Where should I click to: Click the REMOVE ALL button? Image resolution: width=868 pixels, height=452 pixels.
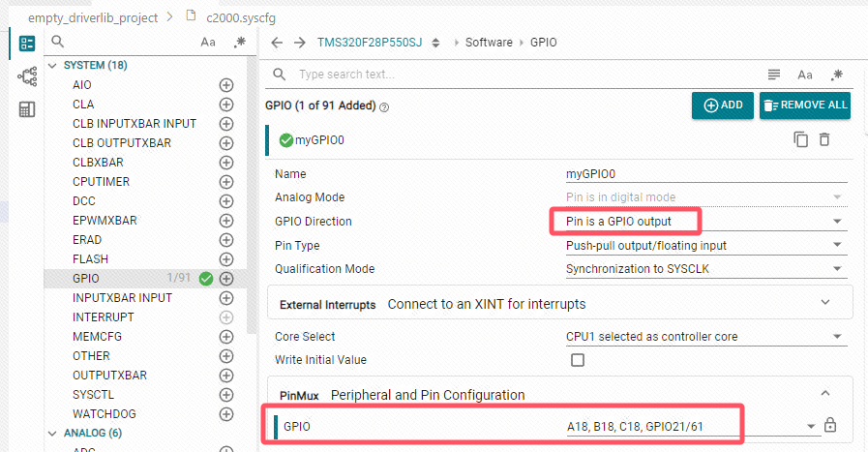tap(805, 105)
